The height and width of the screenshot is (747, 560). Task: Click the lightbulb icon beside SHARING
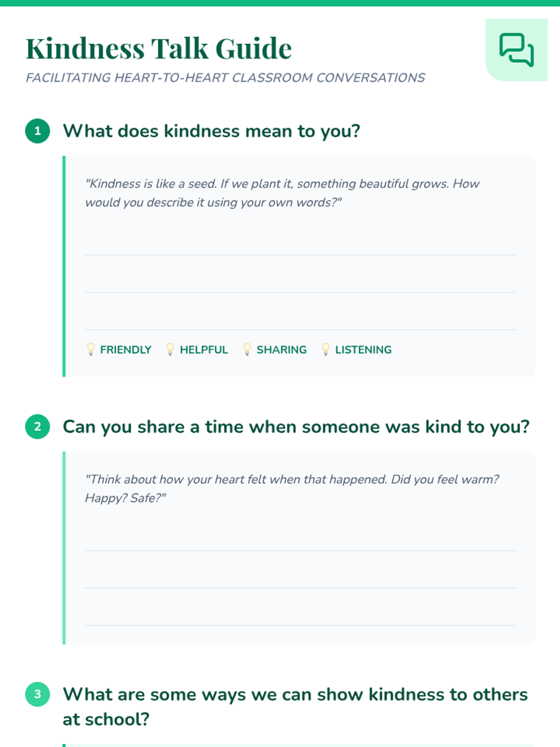tap(247, 349)
